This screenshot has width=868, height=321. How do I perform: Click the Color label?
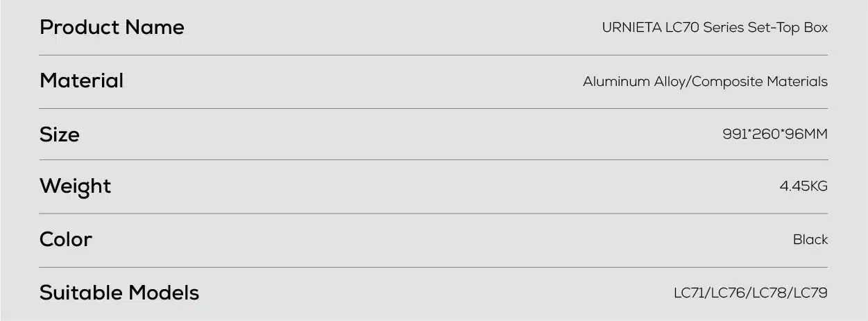65,240
